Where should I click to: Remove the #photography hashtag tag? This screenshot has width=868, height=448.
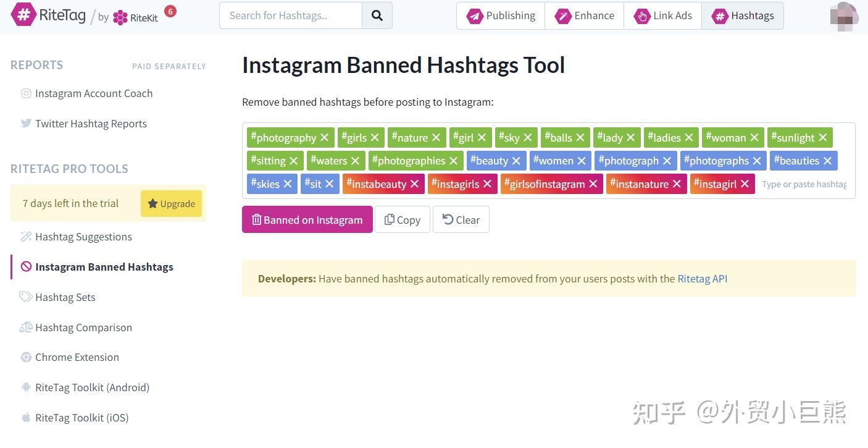click(x=325, y=138)
